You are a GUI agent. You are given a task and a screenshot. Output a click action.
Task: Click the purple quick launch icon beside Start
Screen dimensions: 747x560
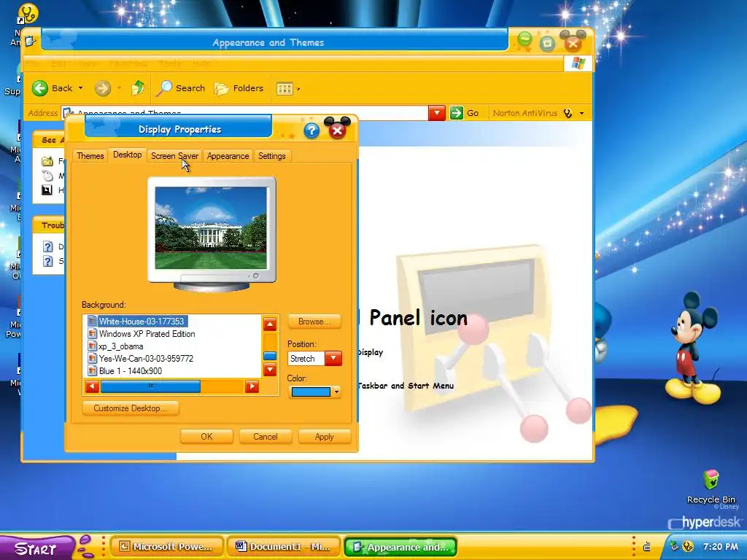click(86, 546)
